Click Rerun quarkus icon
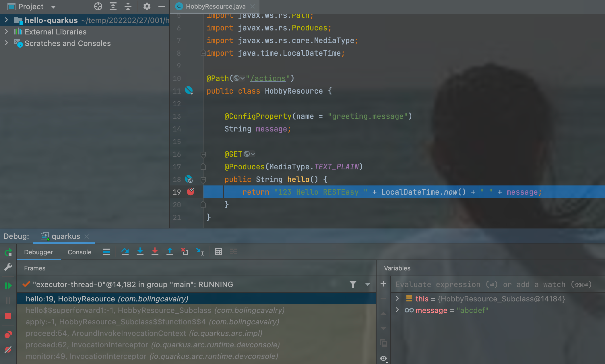This screenshot has width=605, height=364. tap(8, 252)
